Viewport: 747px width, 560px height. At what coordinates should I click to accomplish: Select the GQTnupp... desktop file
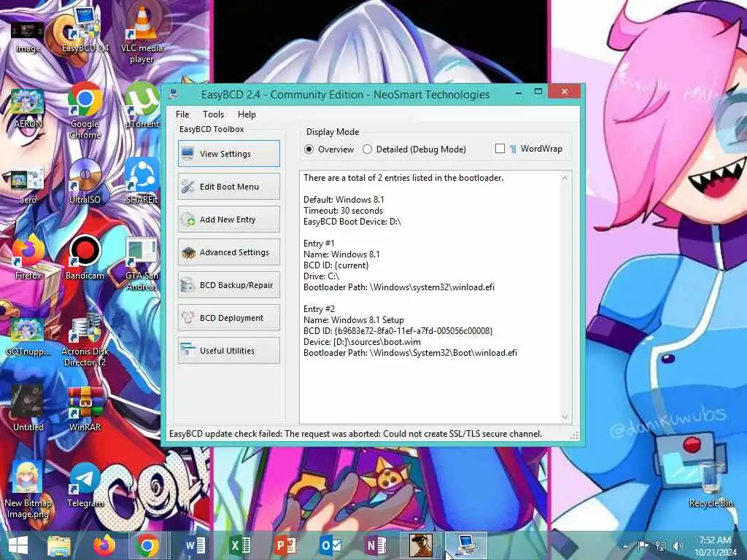(x=28, y=337)
